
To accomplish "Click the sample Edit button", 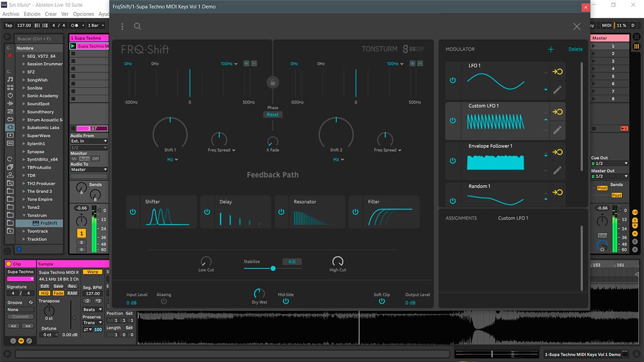I will tap(45, 286).
